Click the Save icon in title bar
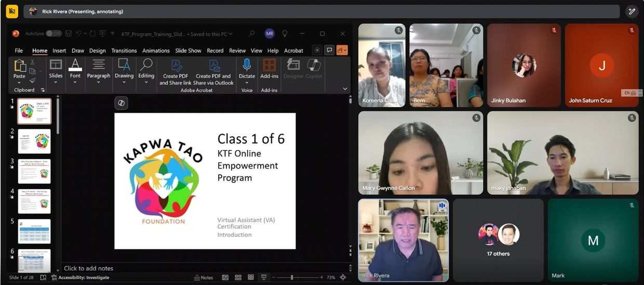This screenshot has height=285, width=644. 69,34
